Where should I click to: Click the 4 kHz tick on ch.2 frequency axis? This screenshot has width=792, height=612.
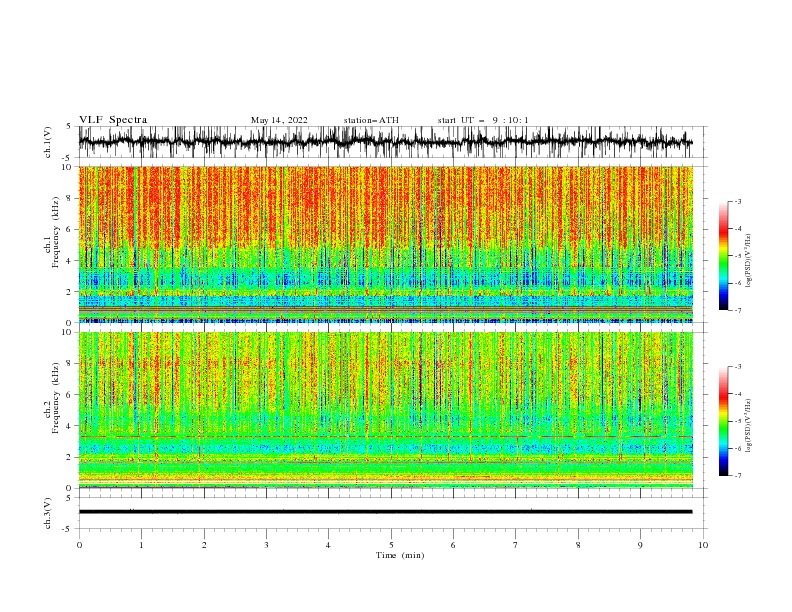coord(70,426)
